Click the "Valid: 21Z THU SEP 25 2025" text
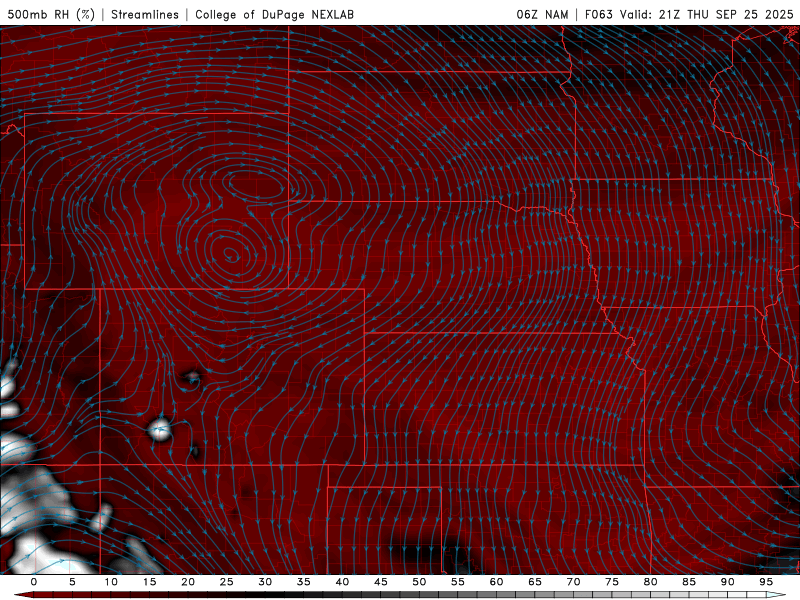Image resolution: width=800 pixels, height=600 pixels. [x=707, y=14]
